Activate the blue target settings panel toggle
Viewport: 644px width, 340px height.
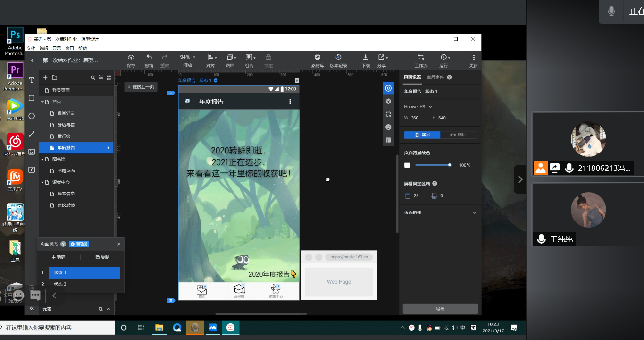[388, 88]
